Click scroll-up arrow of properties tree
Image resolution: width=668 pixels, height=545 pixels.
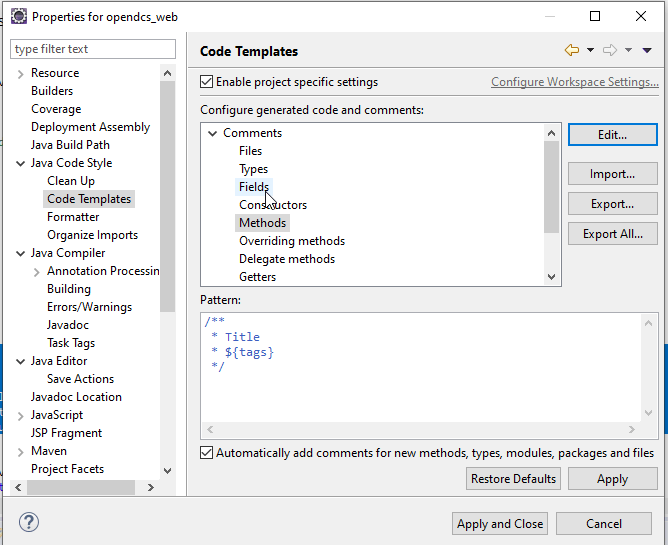click(x=167, y=73)
